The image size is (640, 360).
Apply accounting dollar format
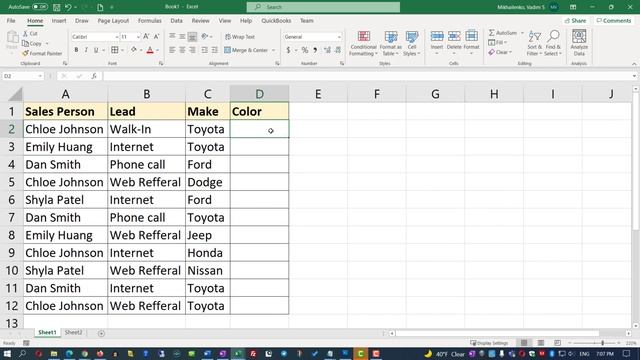click(x=288, y=50)
